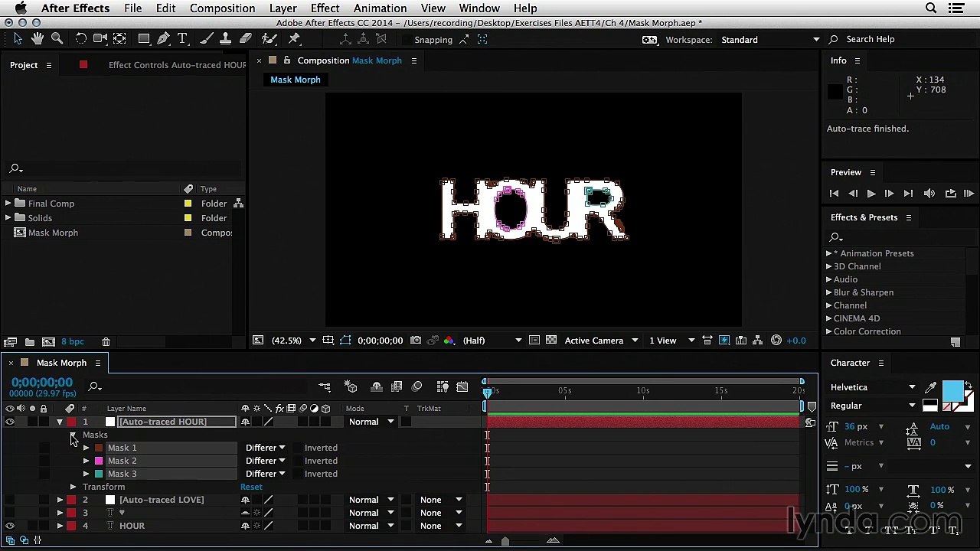Mute audio in the Preview panel
The height and width of the screenshot is (551, 980).
(929, 194)
